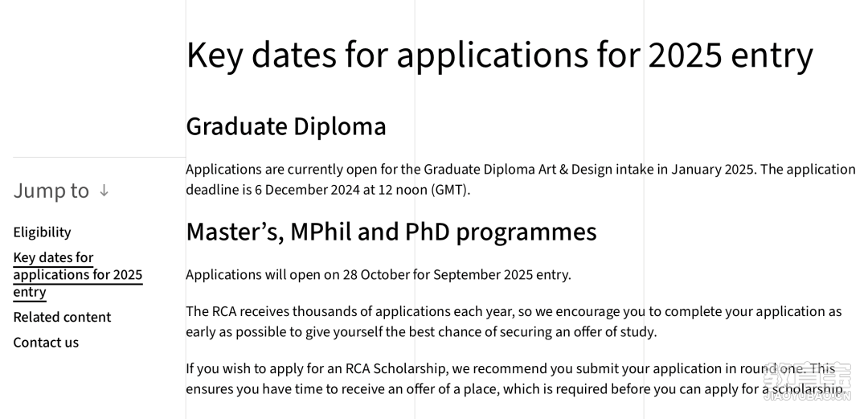Screen dimensions: 868x419
Task: Click the large Key dates page heading
Action: (499, 55)
